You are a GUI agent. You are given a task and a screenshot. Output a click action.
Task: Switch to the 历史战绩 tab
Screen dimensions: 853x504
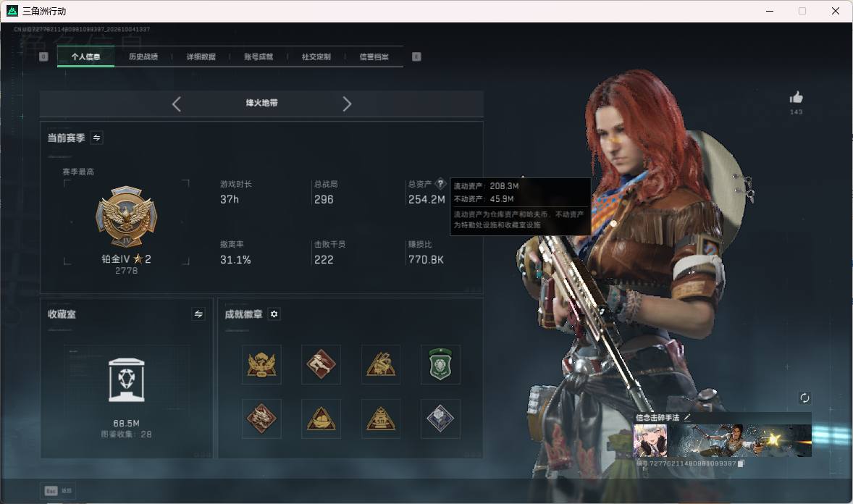tap(143, 56)
